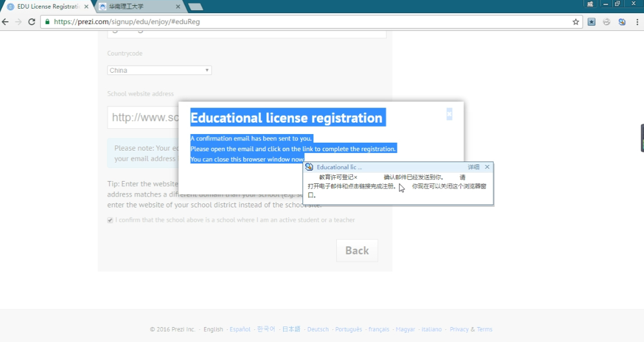Image resolution: width=644 pixels, height=342 pixels.
Task: Click 'A confirmation email has been sent' text
Action: tap(251, 139)
